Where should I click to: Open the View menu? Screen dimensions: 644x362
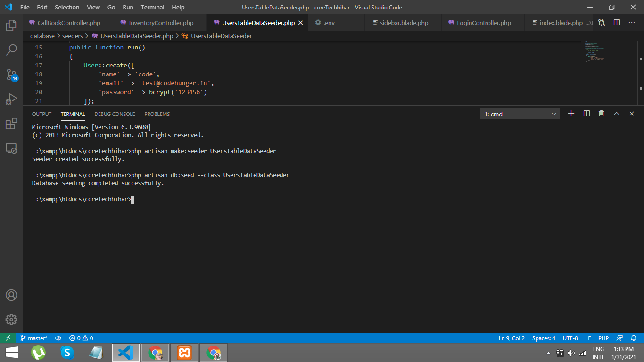(93, 7)
